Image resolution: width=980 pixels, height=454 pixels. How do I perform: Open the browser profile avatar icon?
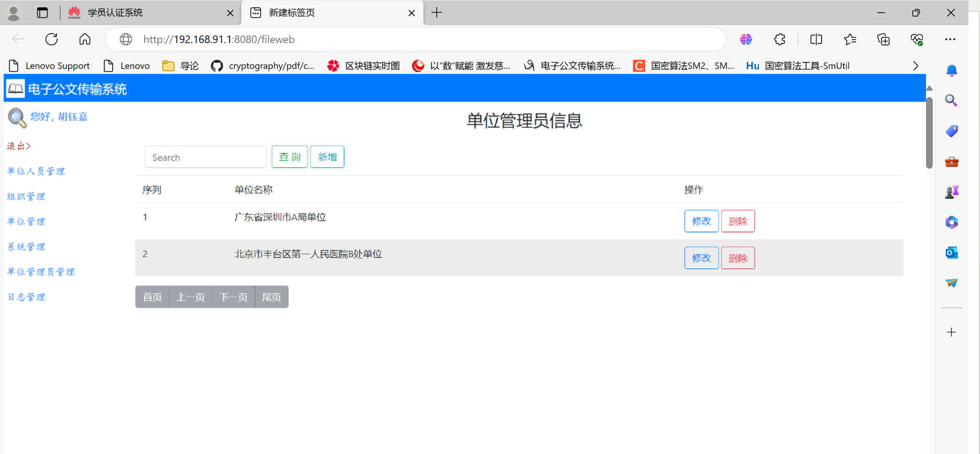point(14,13)
